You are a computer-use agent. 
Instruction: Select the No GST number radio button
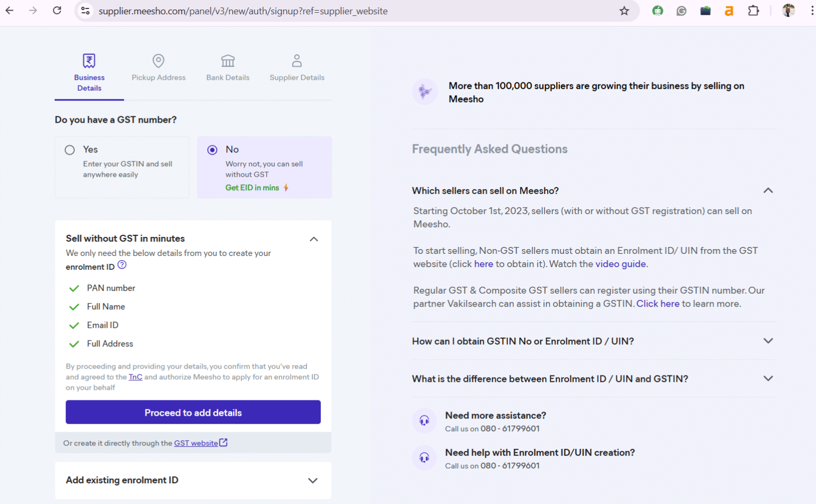click(212, 150)
